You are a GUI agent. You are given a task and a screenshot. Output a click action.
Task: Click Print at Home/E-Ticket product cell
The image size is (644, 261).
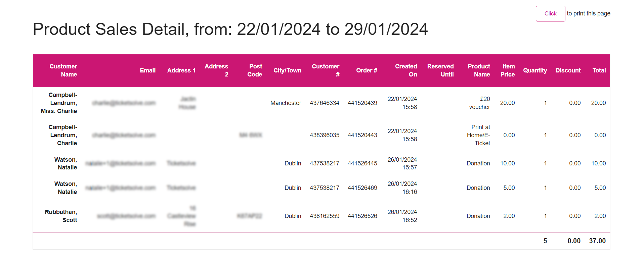[x=478, y=135]
